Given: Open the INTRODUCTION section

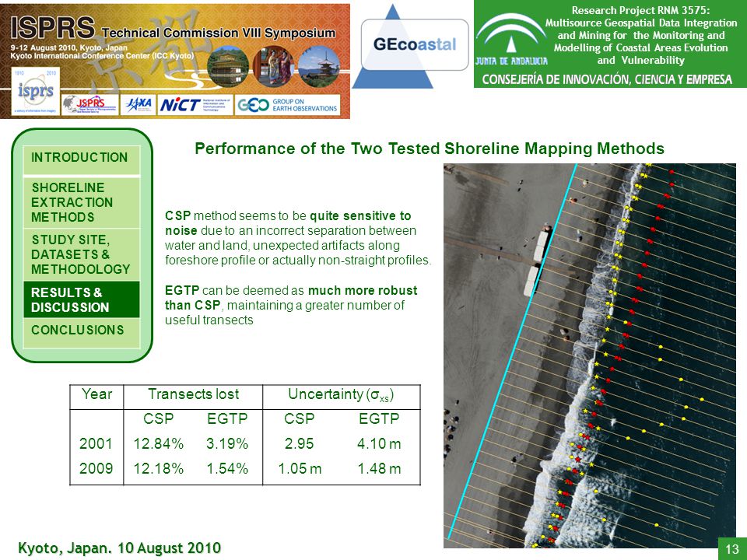Looking at the screenshot, I should pos(82,160).
